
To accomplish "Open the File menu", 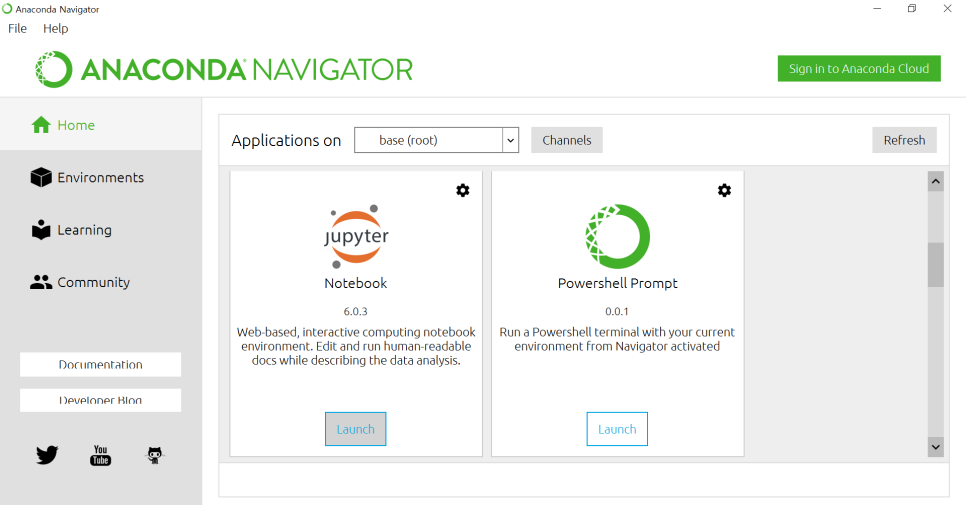I will point(17,28).
